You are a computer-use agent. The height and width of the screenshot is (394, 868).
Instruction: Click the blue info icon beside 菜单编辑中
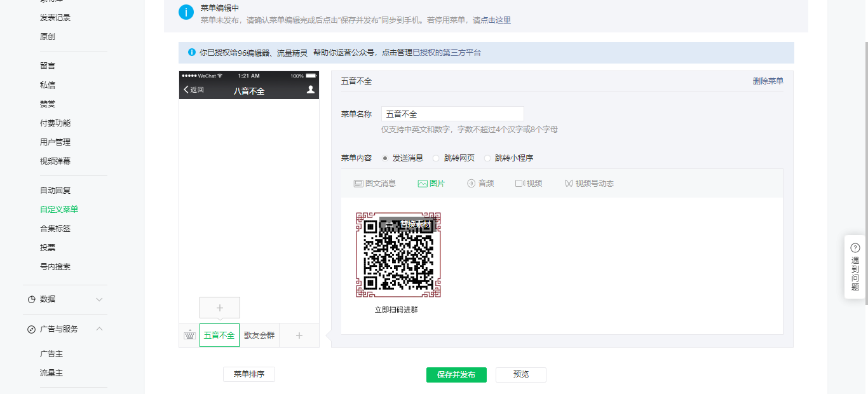(186, 12)
